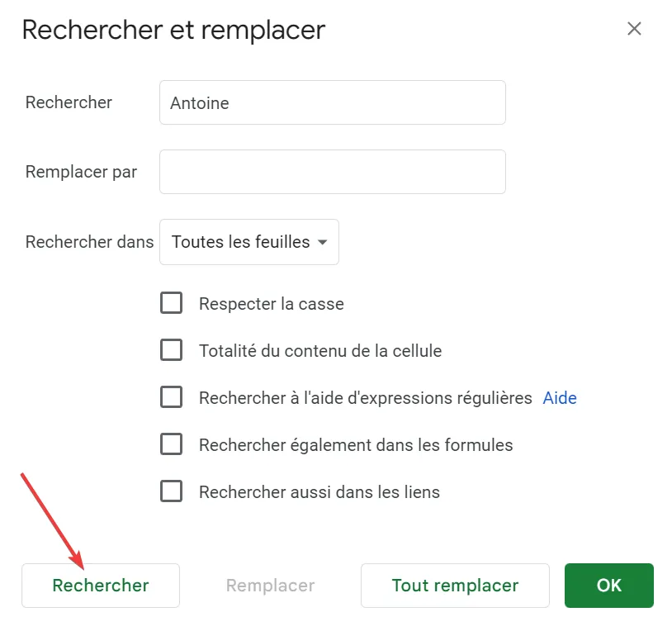
Task: Click the "Totalité du contenu de la cellule" label
Action: (320, 350)
